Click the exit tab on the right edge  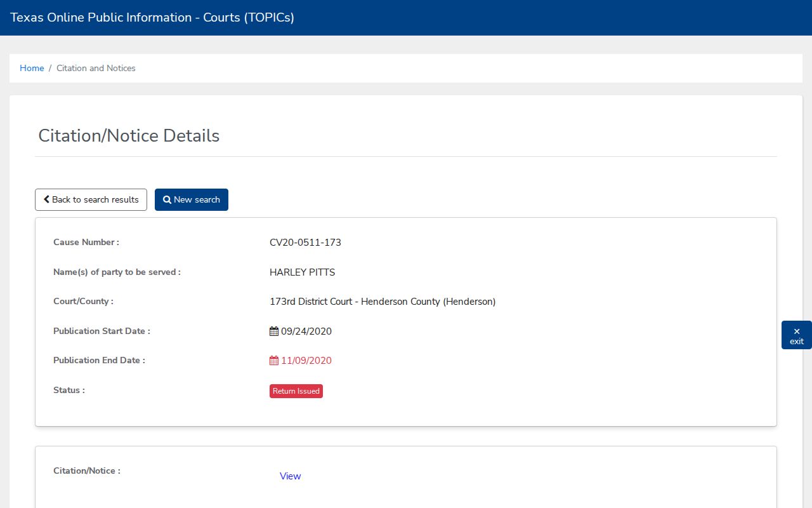click(797, 335)
